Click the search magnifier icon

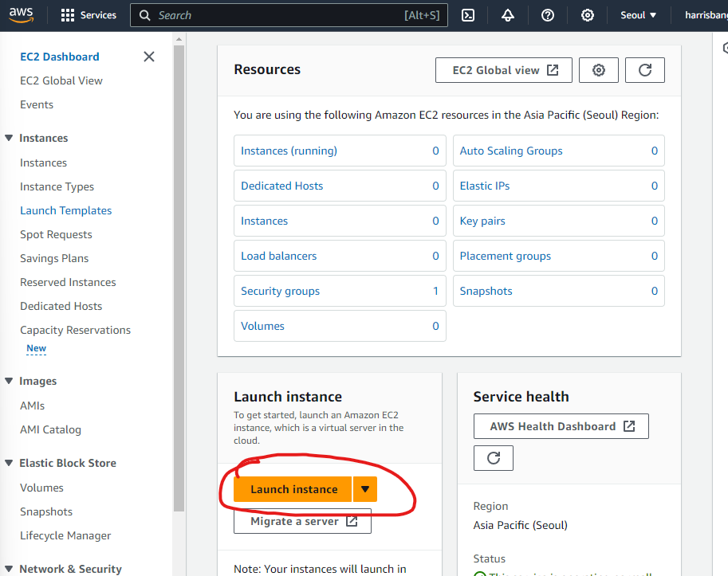pos(145,15)
